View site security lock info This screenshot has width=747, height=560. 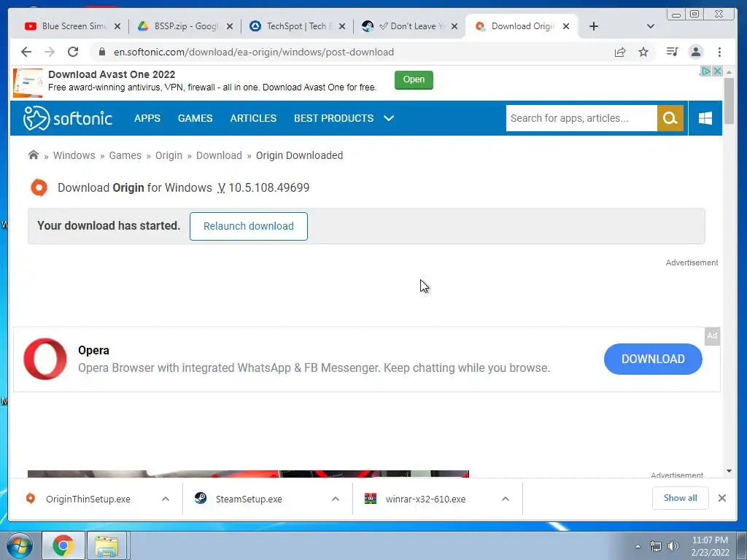[101, 52]
